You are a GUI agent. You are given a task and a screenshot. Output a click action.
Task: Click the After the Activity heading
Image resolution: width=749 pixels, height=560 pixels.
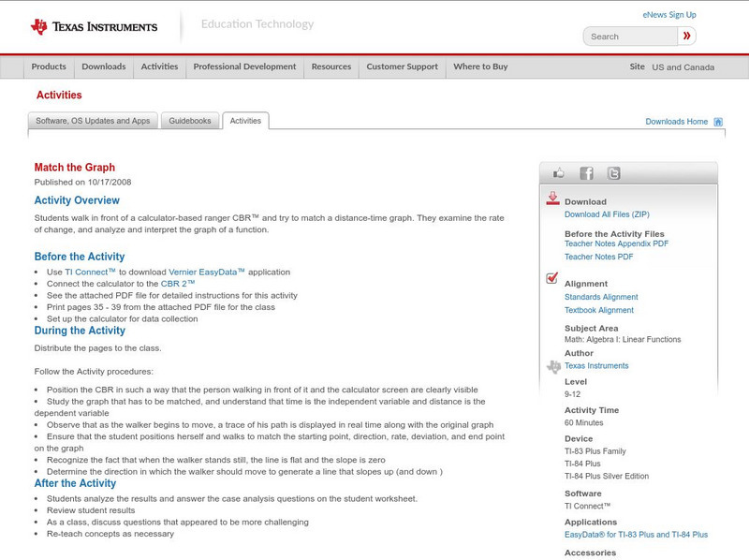75,483
